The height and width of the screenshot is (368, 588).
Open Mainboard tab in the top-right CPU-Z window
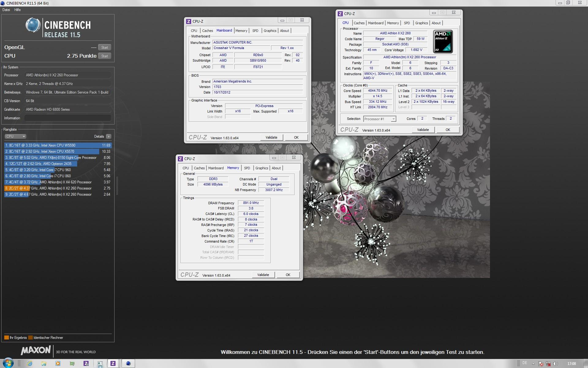coord(375,23)
